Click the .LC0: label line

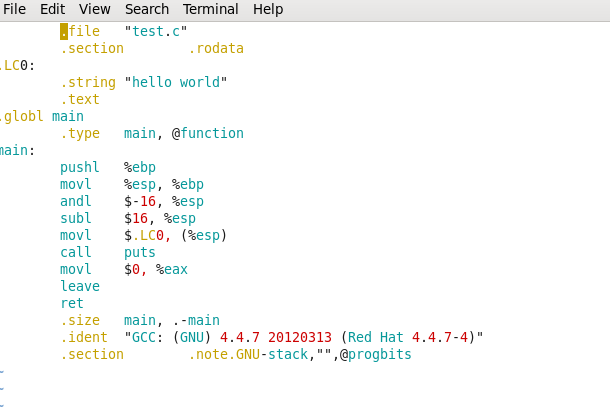pyautogui.click(x=18, y=65)
